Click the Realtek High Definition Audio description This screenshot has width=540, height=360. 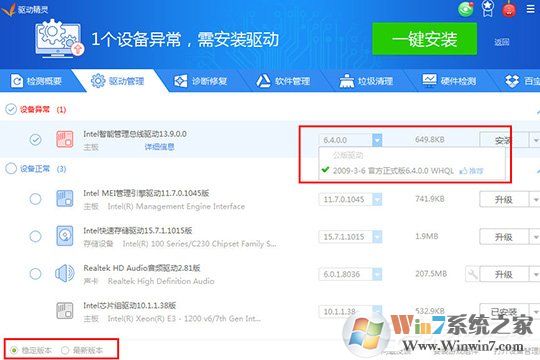click(x=161, y=281)
